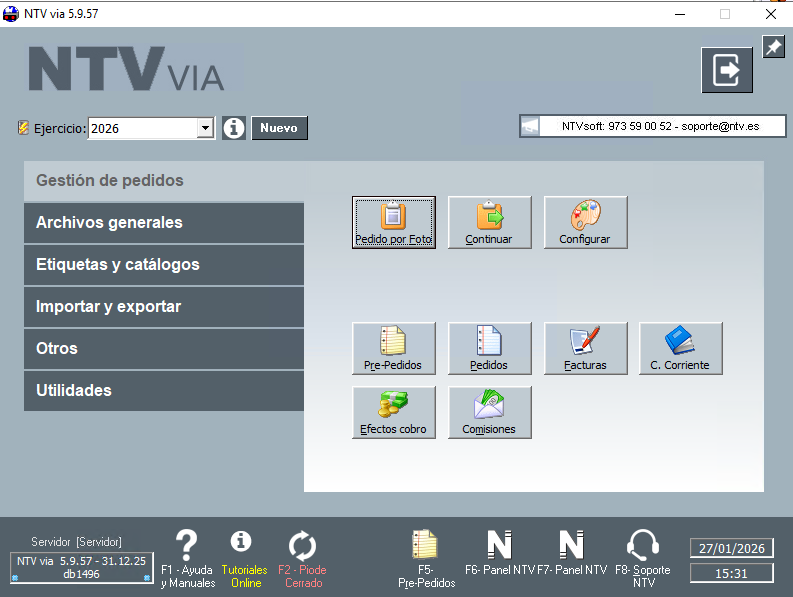Open Efectos cobro money icon
793x597 pixels.
tap(393, 412)
